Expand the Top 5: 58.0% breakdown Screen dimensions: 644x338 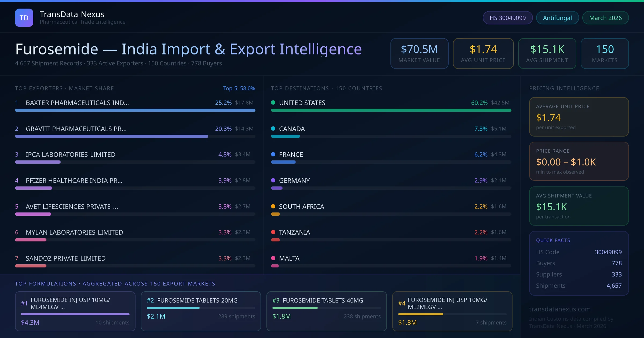pyautogui.click(x=239, y=88)
